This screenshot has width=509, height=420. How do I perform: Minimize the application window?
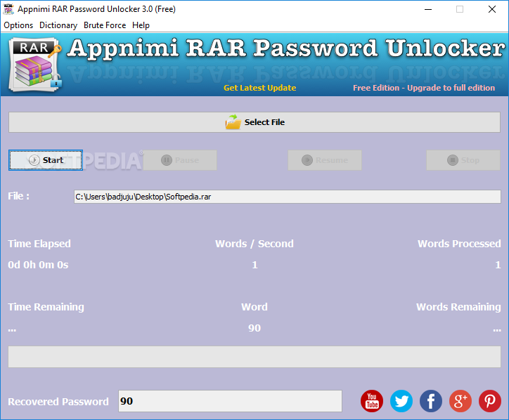[428, 9]
